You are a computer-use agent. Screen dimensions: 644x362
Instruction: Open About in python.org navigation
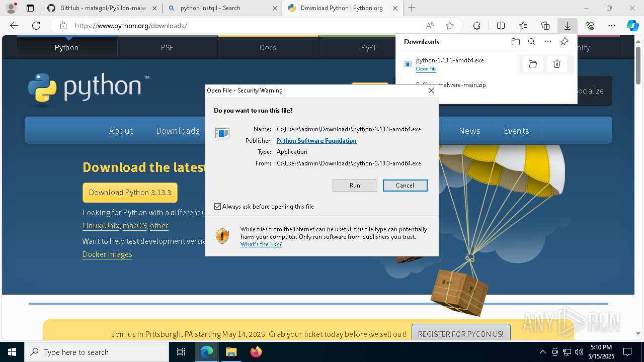pyautogui.click(x=121, y=131)
